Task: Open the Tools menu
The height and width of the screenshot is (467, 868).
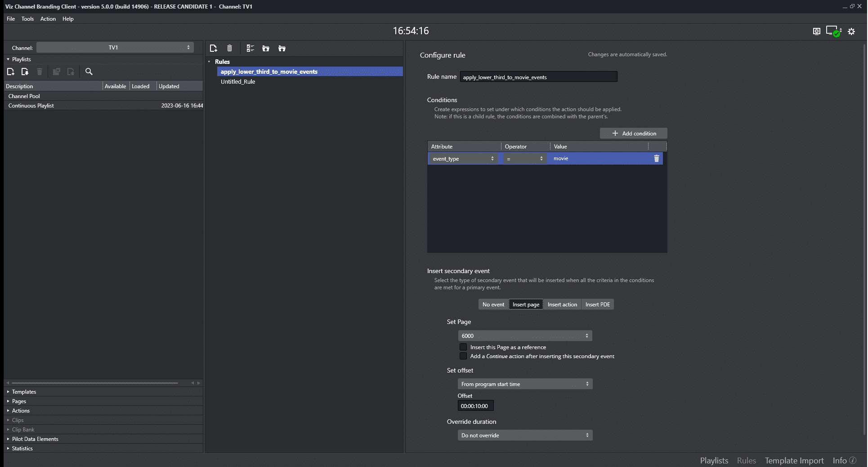Action: [27, 19]
